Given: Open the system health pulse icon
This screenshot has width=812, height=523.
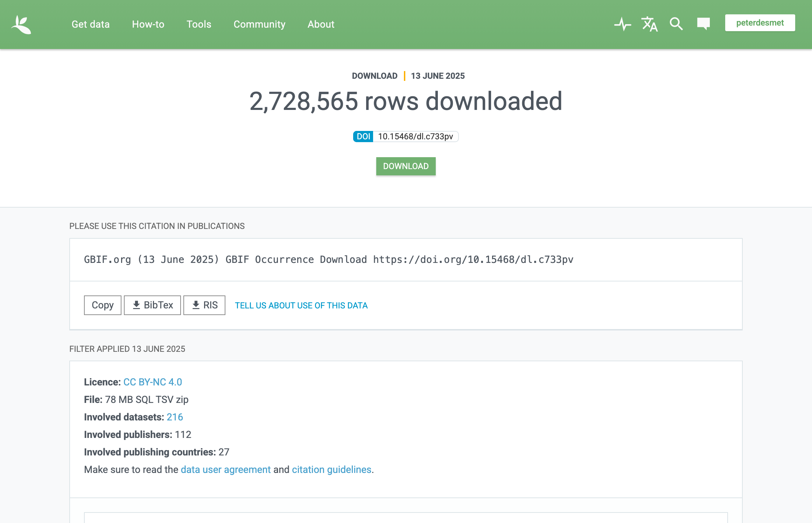Looking at the screenshot, I should coord(623,24).
